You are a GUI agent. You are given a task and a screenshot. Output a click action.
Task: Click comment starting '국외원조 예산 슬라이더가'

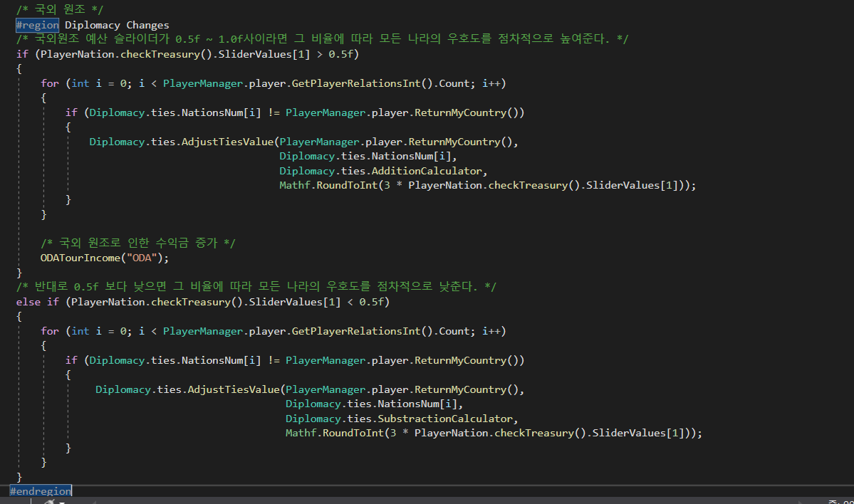pyautogui.click(x=323, y=38)
